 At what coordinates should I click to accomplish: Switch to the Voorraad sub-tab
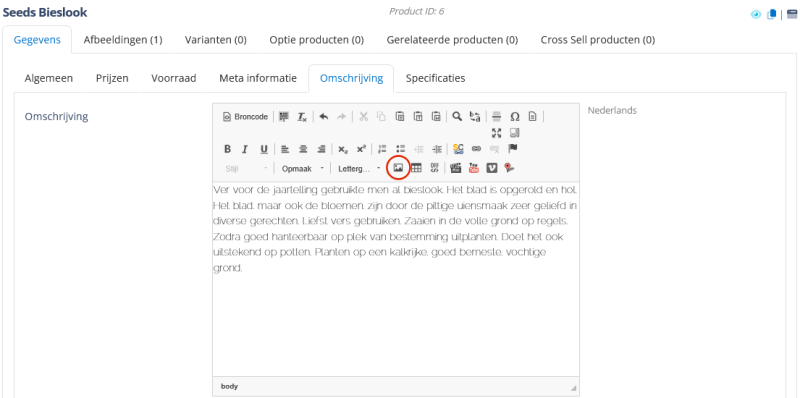pyautogui.click(x=174, y=79)
